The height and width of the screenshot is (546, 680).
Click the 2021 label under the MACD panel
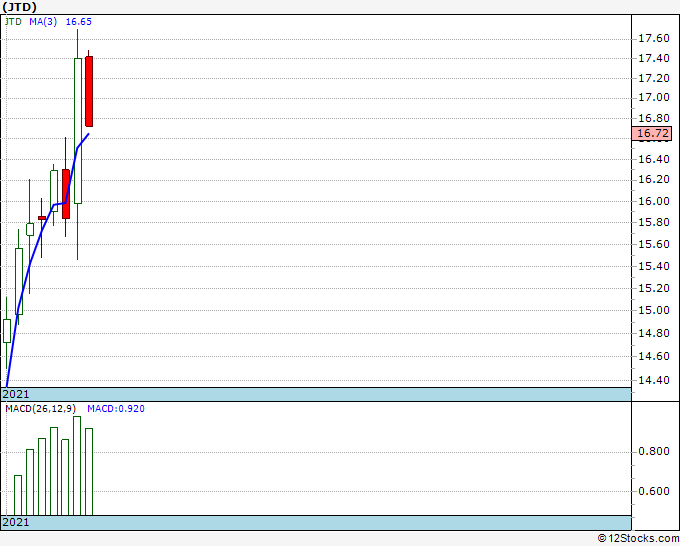16,522
